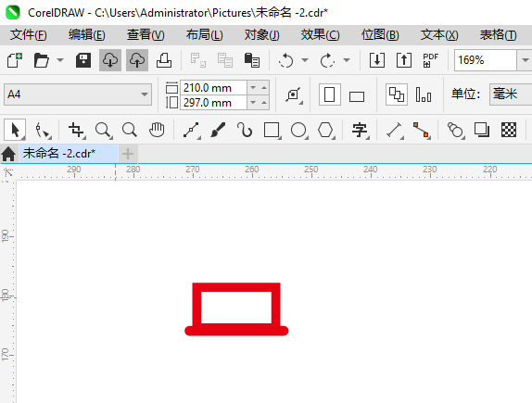
Task: Click the Copy icon
Action: pos(225,60)
